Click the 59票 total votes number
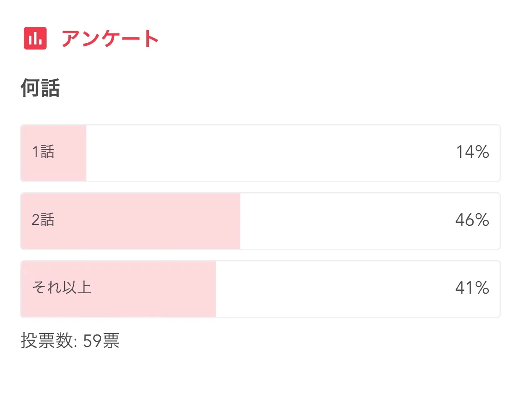Image resolution: width=521 pixels, height=420 pixels. tap(101, 341)
